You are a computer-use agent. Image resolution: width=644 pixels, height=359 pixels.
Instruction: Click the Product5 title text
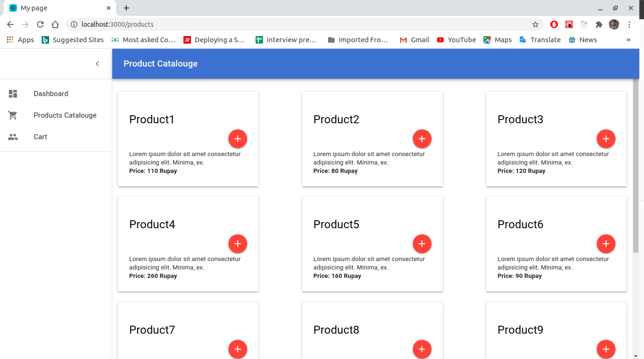point(337,224)
